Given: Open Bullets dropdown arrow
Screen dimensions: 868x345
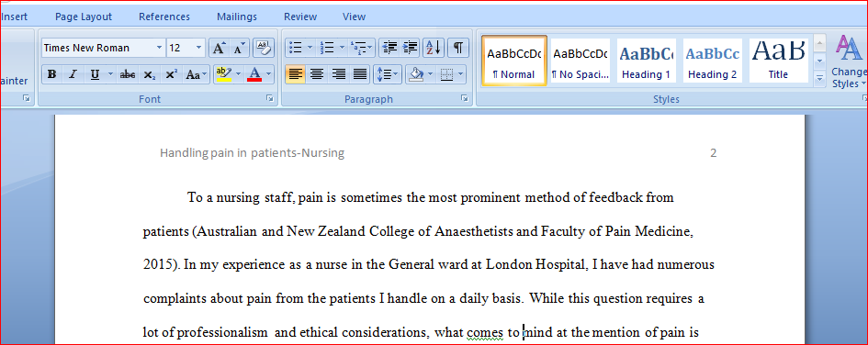Looking at the screenshot, I should point(310,48).
